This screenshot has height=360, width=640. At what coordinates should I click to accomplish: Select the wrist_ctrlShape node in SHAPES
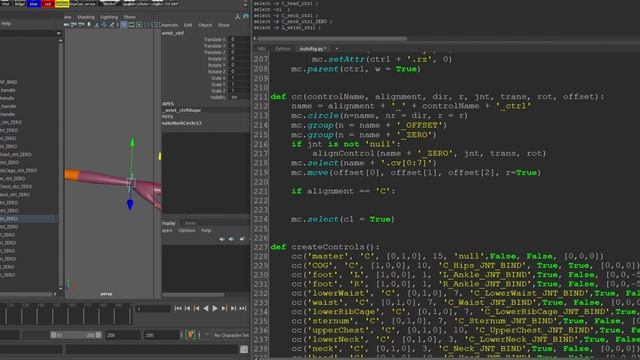(x=182, y=110)
